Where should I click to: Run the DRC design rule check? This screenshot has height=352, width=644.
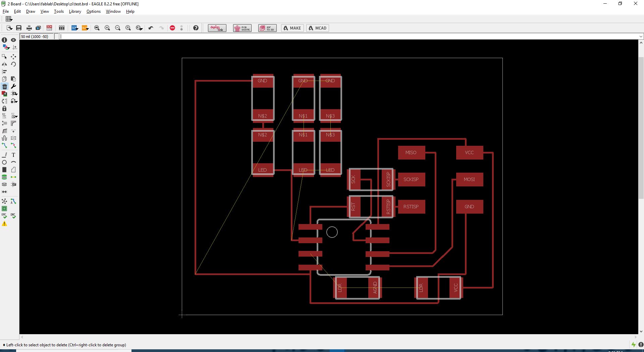click(x=13, y=216)
